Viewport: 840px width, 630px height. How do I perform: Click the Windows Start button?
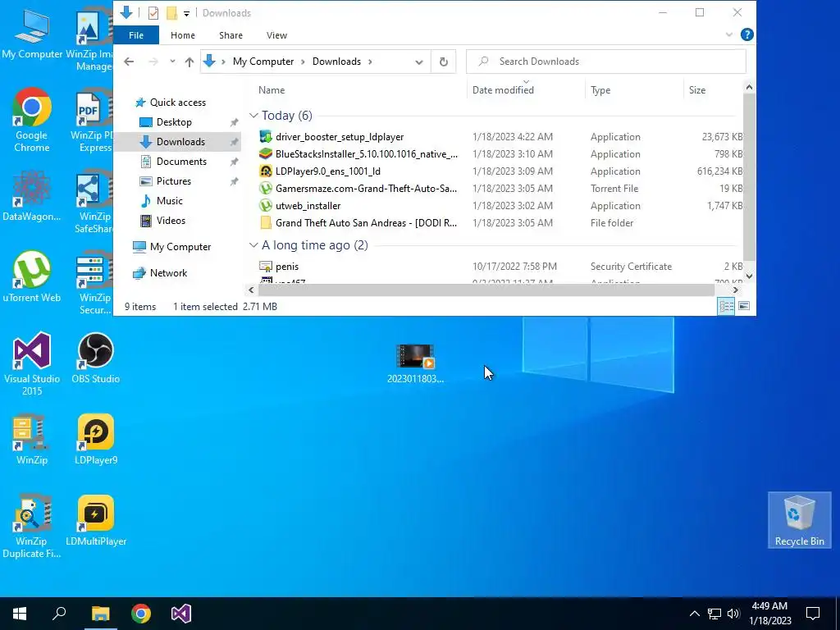pos(20,614)
